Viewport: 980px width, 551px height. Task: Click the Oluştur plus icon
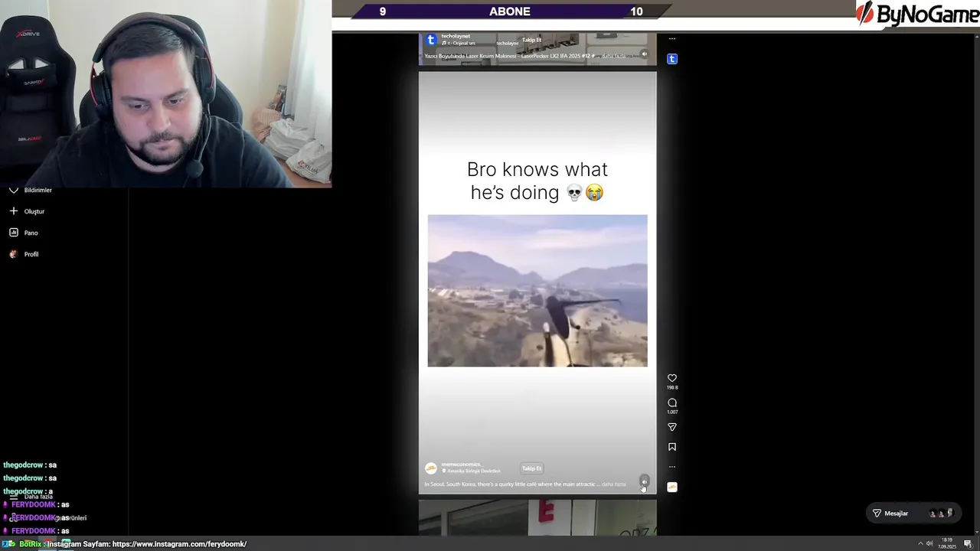[13, 211]
